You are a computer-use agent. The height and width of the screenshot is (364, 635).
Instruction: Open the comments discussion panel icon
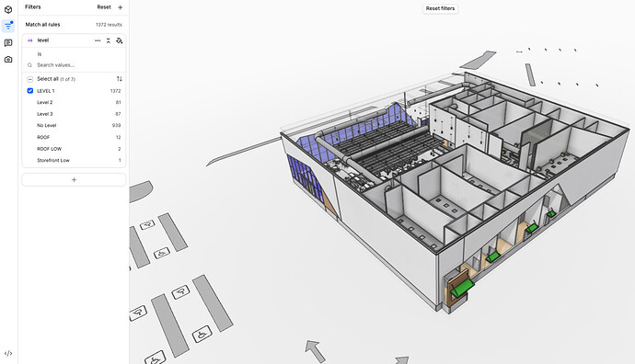8,43
